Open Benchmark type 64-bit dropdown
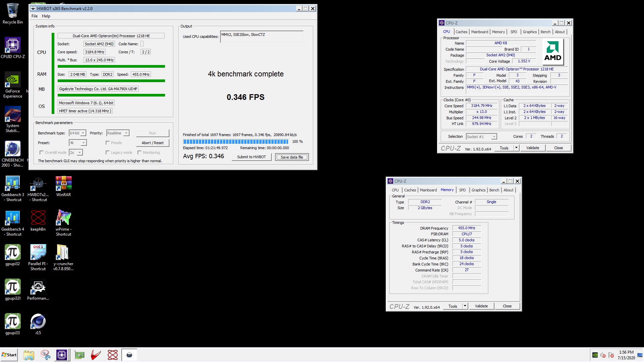The height and width of the screenshot is (362, 644). pos(77,133)
